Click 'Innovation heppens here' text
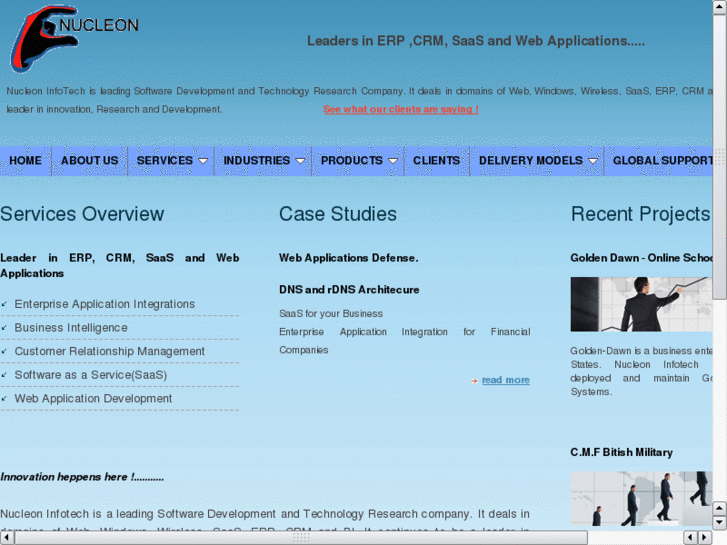The width and height of the screenshot is (727, 545). point(82,477)
